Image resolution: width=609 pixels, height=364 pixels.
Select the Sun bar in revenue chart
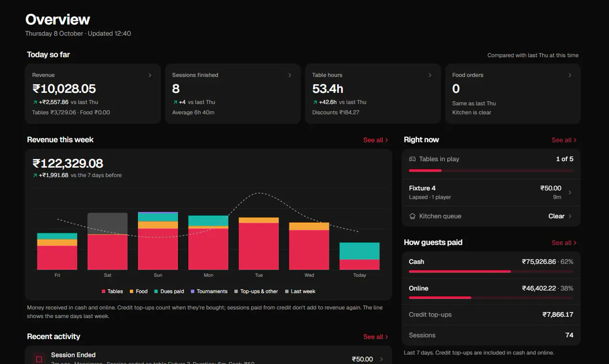click(158, 241)
